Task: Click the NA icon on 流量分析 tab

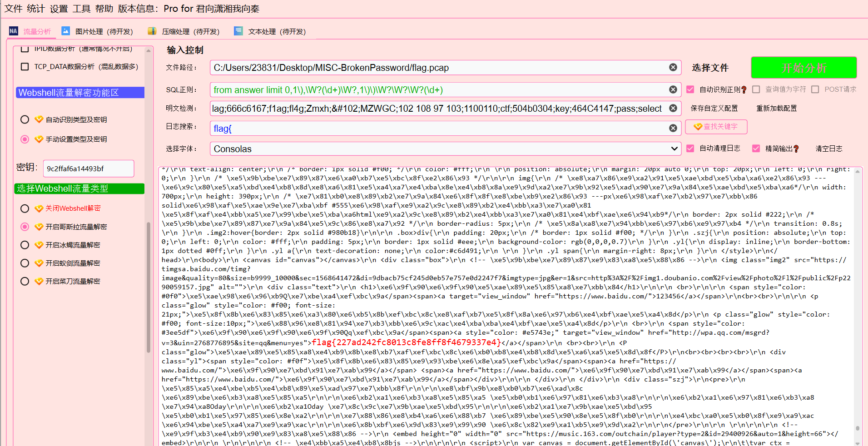Action: point(14,31)
